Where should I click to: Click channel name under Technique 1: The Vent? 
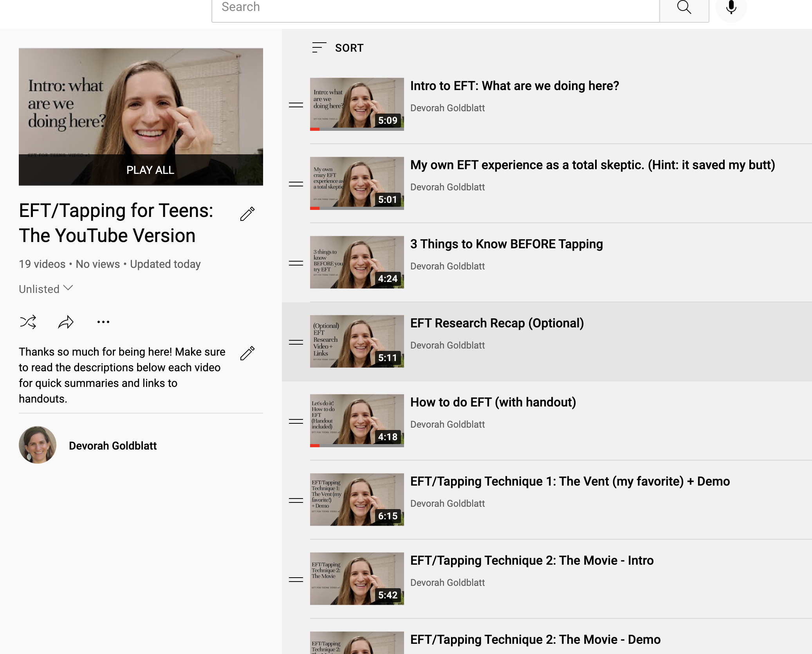(x=448, y=504)
